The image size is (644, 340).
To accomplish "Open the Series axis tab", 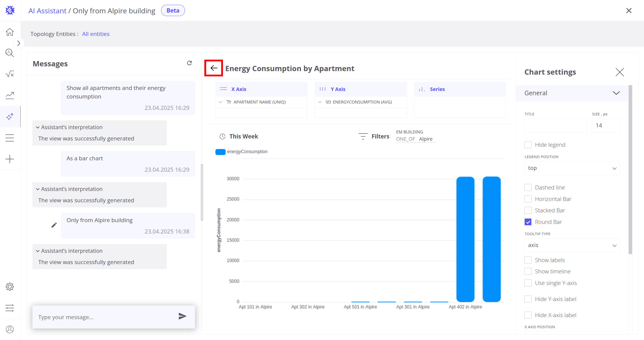I will (x=437, y=89).
